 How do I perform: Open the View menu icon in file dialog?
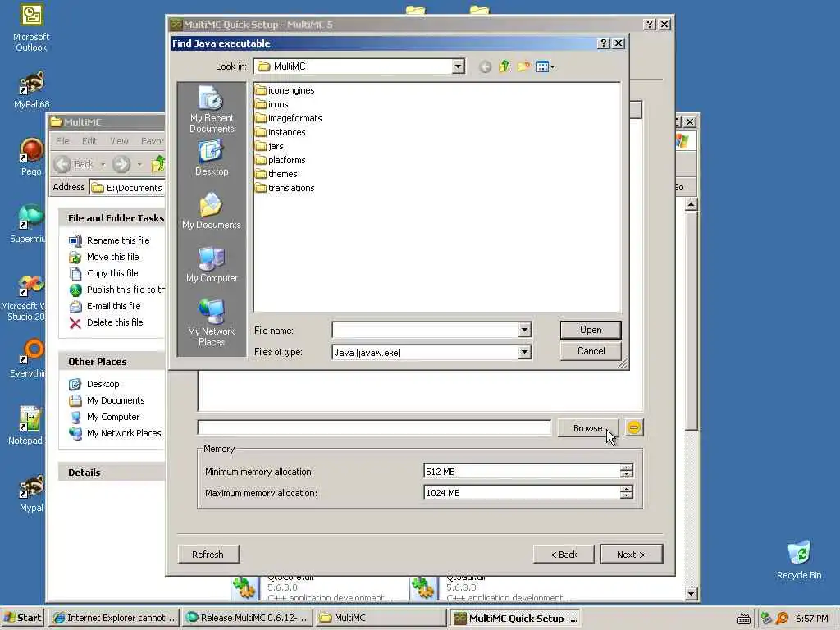(546, 67)
